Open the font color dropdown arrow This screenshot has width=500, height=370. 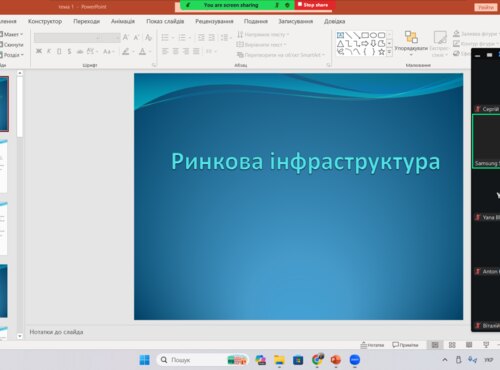[x=150, y=52]
